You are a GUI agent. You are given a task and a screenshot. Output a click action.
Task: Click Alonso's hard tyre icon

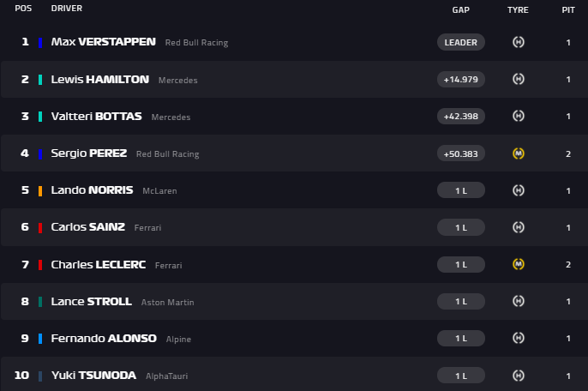(x=518, y=338)
